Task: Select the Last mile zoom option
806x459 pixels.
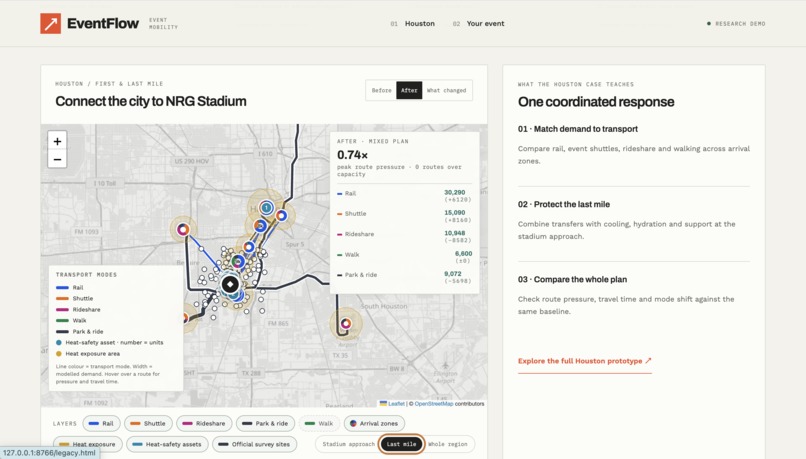Action: tap(401, 444)
